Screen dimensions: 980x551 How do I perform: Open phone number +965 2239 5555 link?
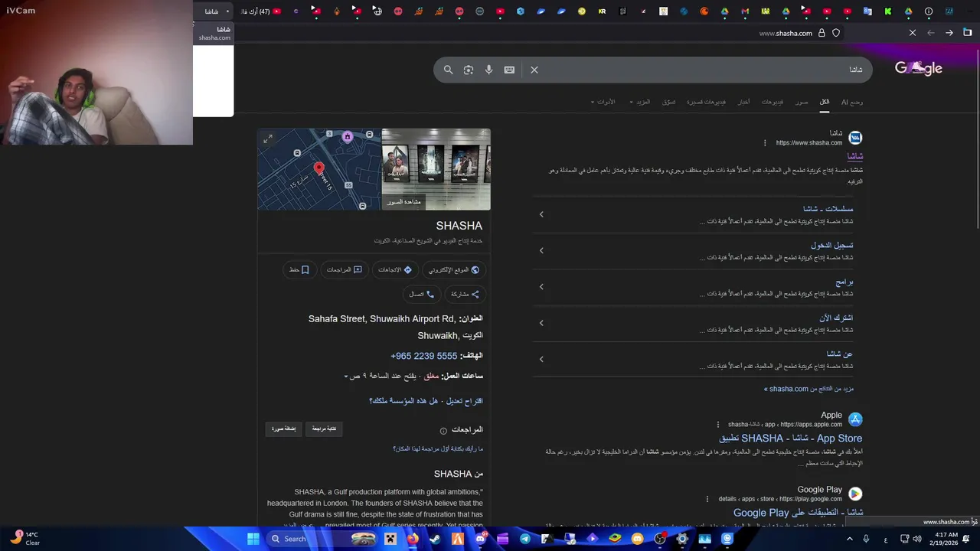[423, 356]
